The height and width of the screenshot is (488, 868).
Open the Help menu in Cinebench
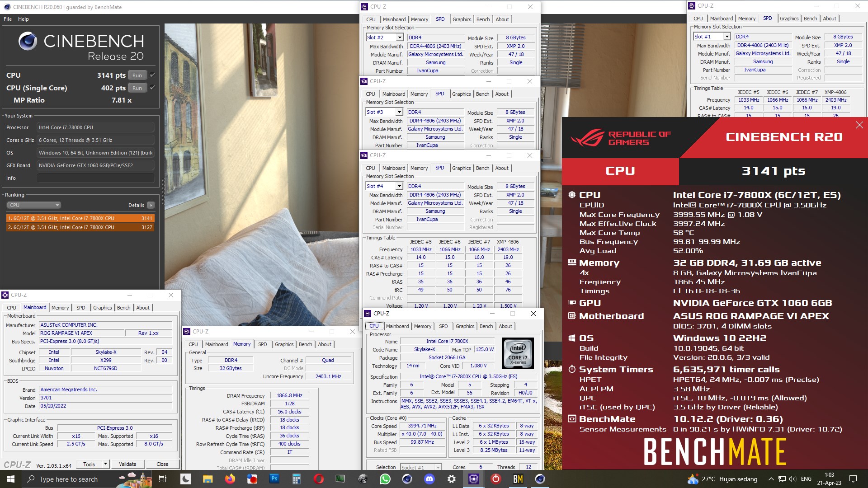[x=24, y=19]
